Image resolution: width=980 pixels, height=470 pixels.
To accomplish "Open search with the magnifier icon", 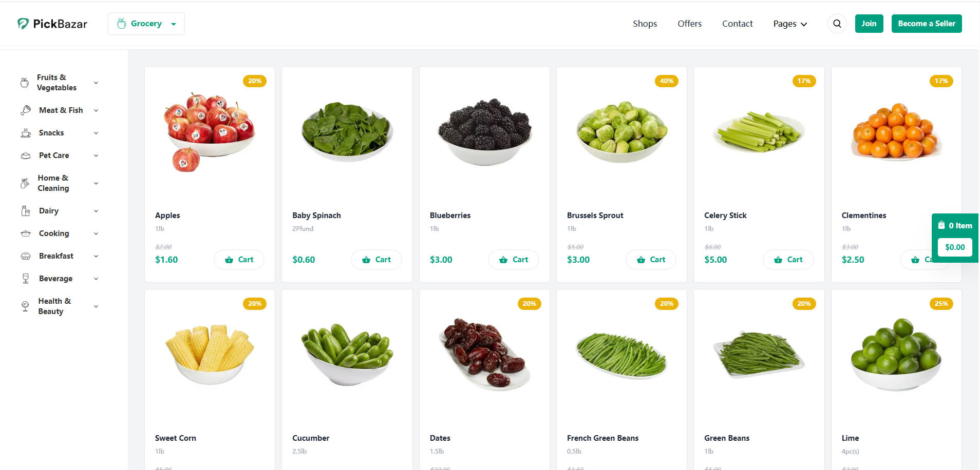I will (x=837, y=23).
